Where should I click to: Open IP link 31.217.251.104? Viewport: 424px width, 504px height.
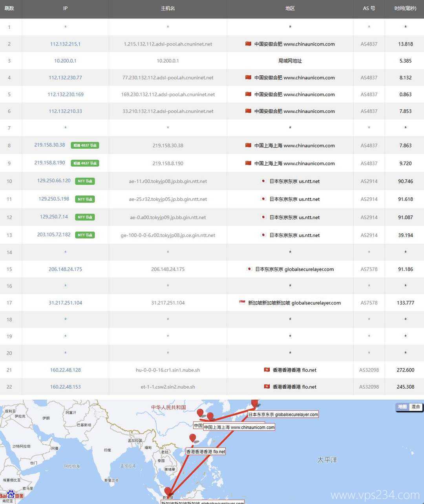point(65,303)
